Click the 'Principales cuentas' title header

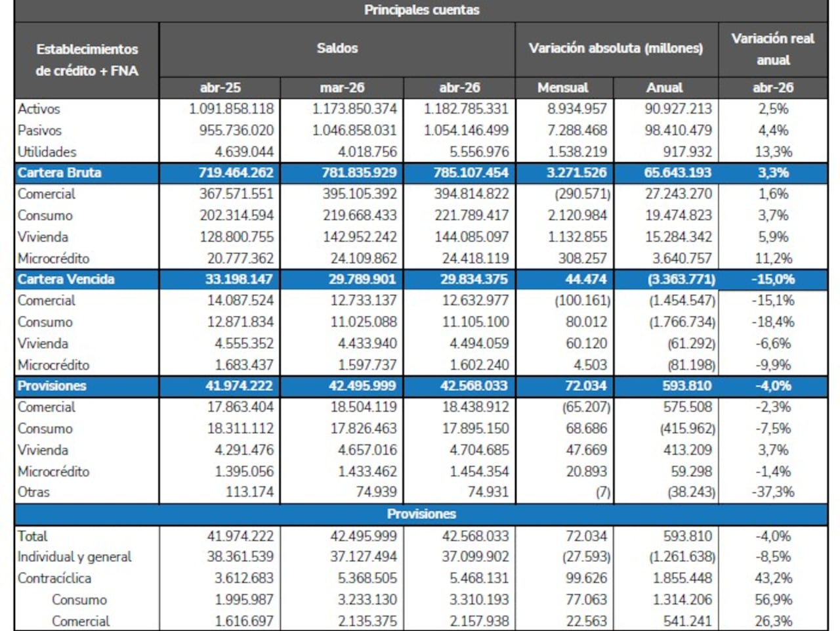click(x=421, y=10)
